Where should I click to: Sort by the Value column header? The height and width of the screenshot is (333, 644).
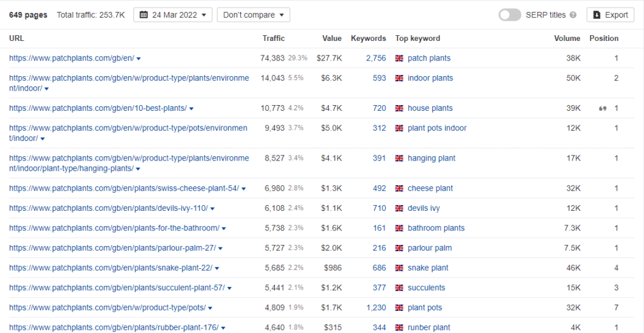(332, 38)
